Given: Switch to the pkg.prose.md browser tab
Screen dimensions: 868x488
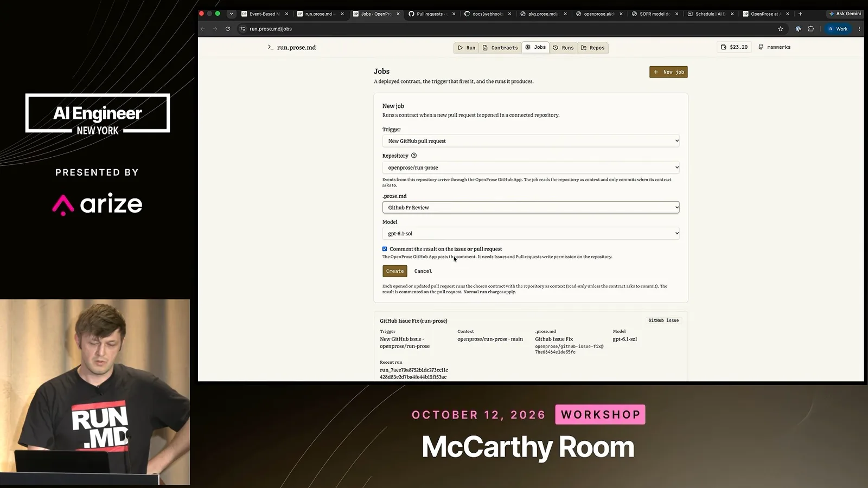Looking at the screenshot, I should click(542, 14).
